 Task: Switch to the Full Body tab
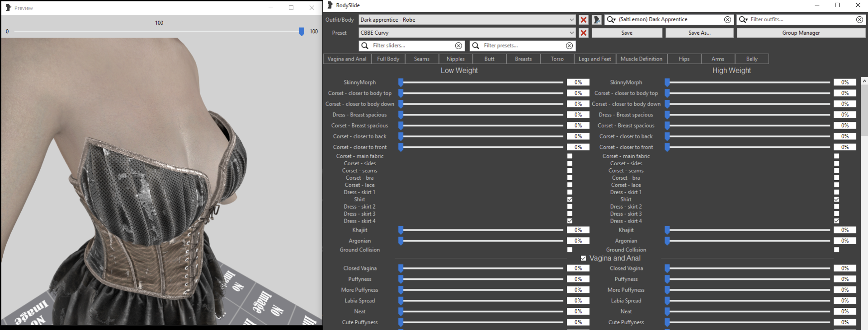(388, 59)
